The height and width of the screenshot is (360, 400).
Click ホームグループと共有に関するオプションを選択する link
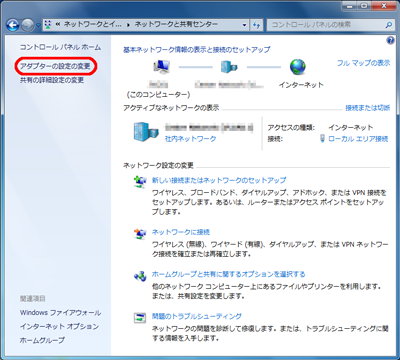(x=228, y=274)
